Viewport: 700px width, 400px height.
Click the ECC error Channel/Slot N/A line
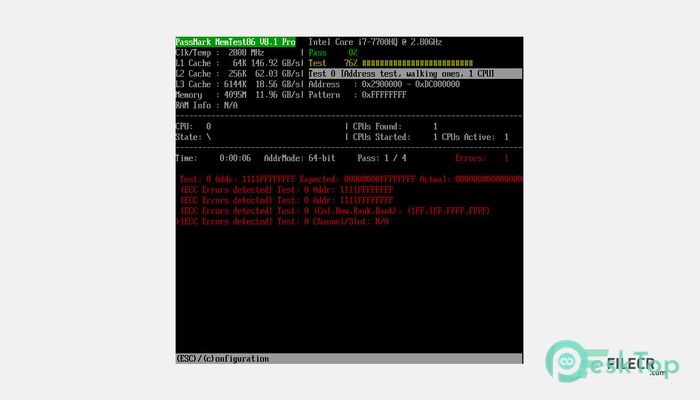point(284,221)
